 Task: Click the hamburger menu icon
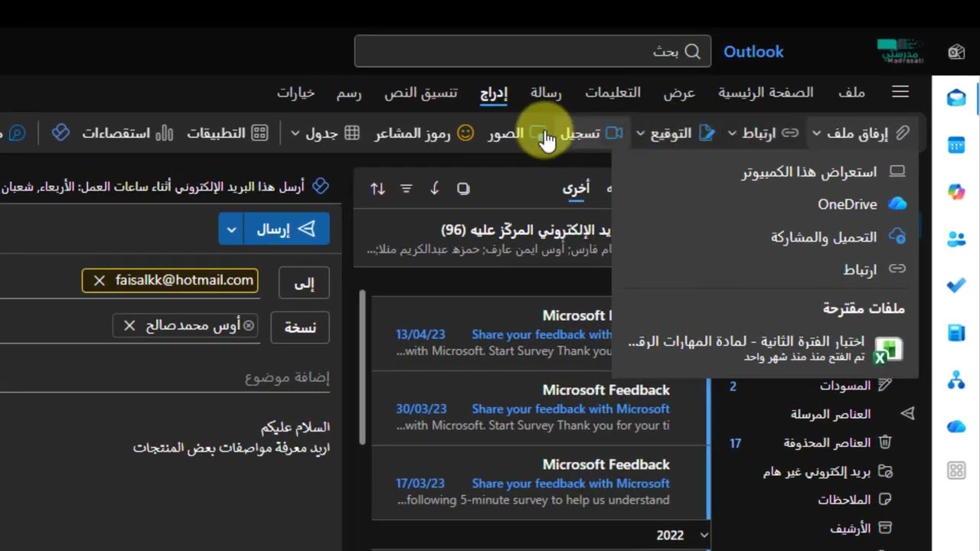[900, 92]
